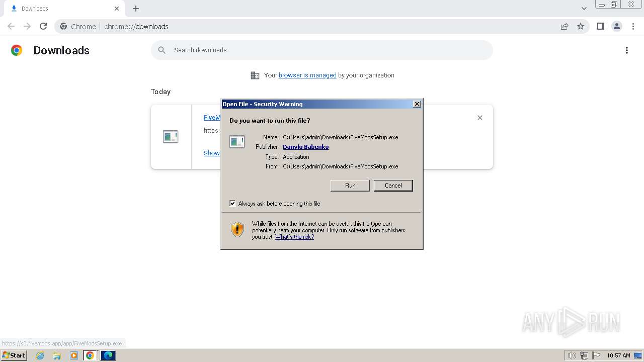Viewport: 644px width, 362px height.
Task: Click the Search downloads field
Action: (x=322, y=50)
